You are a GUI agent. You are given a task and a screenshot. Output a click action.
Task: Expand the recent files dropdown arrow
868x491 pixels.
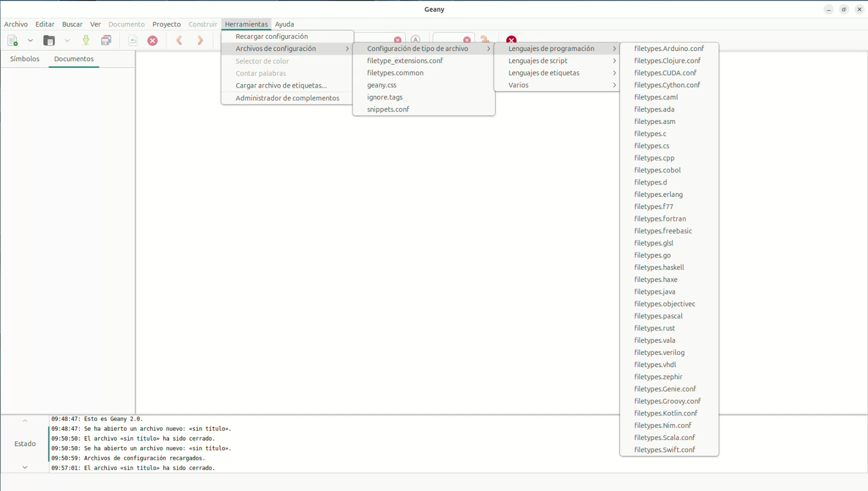tap(67, 41)
